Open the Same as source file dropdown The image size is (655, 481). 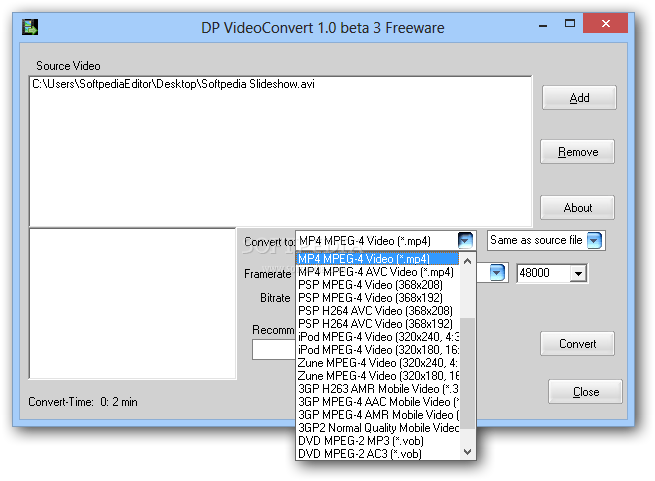(594, 240)
